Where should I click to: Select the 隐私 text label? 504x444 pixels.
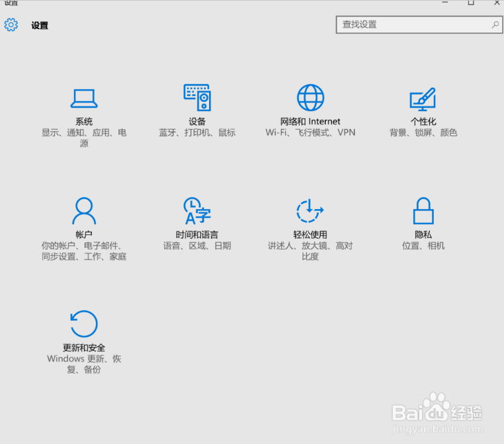423,235
